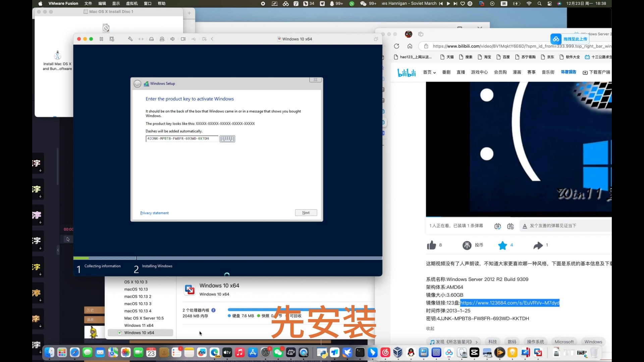Open the Privacy statement link
644x362 pixels.
[x=154, y=213]
